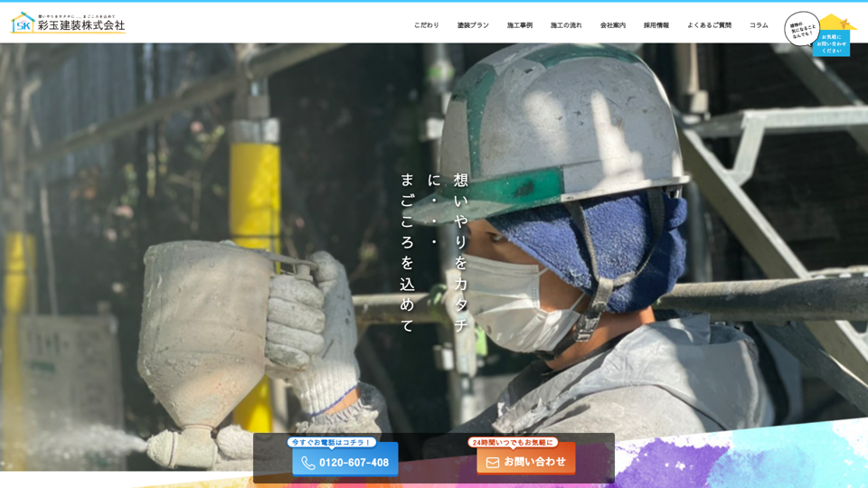
Task: Open the 採用情報 navigation link
Action: 656,25
